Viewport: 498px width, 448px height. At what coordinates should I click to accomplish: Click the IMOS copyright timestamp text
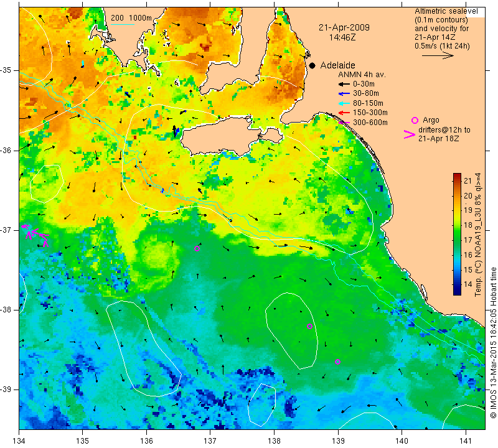click(x=493, y=342)
